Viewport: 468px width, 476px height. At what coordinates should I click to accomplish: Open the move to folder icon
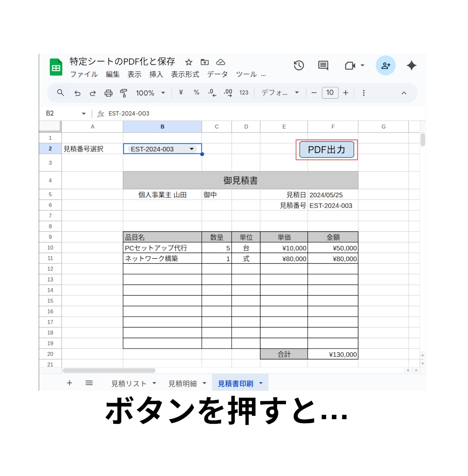[205, 62]
